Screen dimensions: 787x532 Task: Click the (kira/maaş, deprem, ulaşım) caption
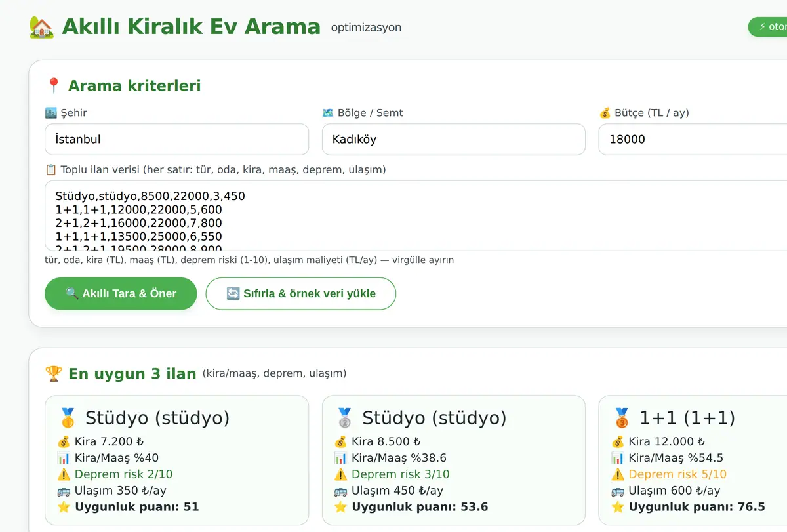coord(274,373)
